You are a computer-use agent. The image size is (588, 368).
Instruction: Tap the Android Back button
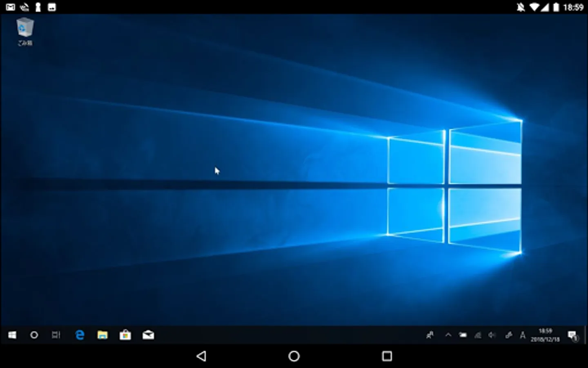(x=201, y=356)
